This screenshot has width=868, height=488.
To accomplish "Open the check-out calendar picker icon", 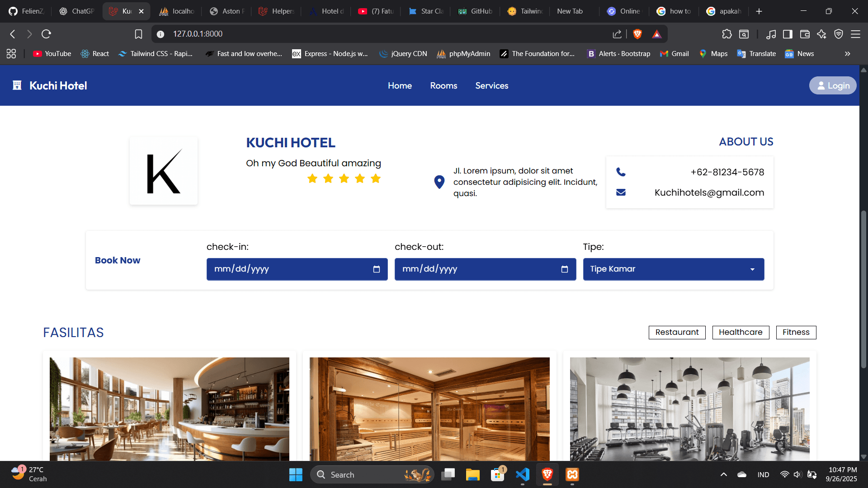I will click(564, 269).
